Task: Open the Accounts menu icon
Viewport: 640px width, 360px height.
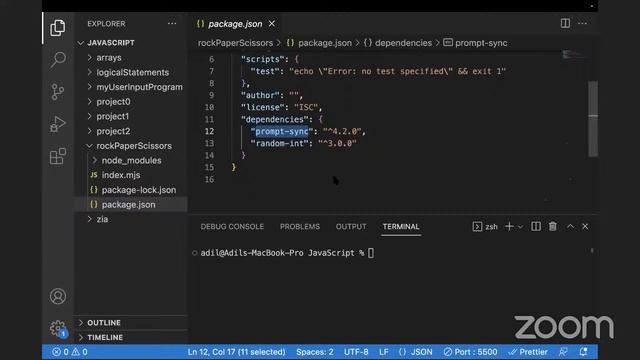Action: point(58,296)
